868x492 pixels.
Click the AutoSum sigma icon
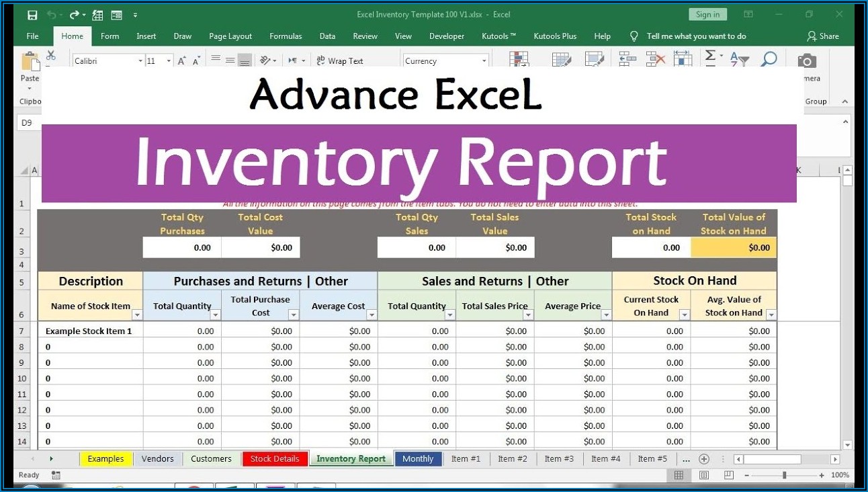tap(710, 58)
